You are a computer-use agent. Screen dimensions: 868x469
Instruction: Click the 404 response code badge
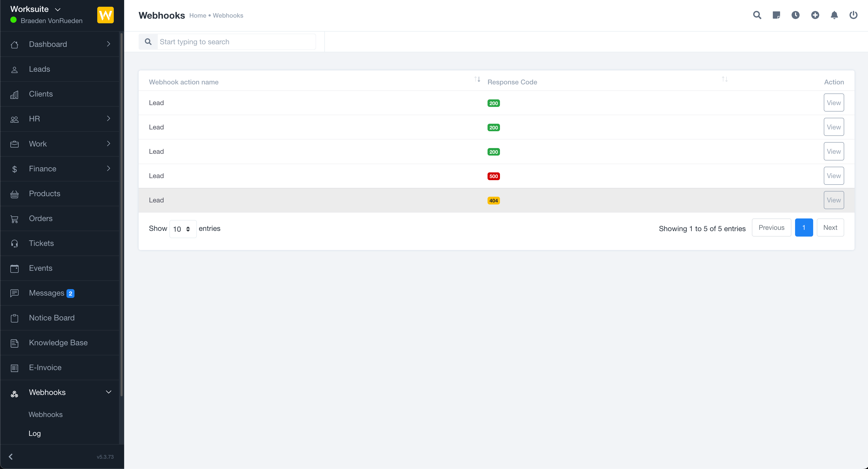coord(493,201)
